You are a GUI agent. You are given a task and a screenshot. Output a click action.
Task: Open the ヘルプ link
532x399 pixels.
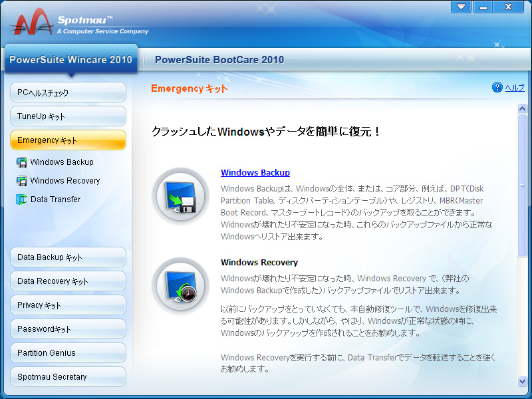click(515, 88)
